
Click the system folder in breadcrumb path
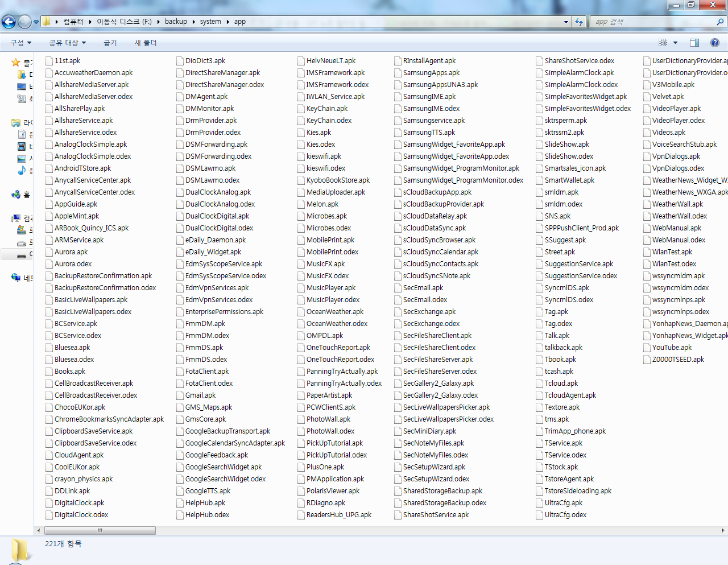click(210, 22)
